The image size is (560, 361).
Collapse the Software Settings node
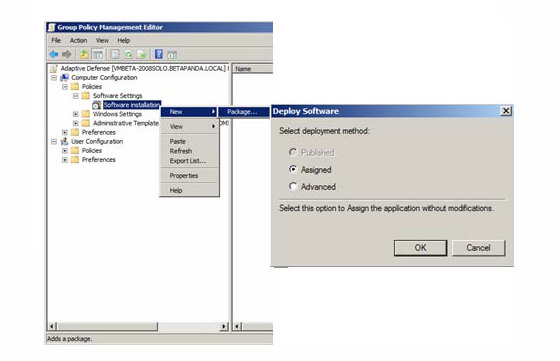[75, 96]
